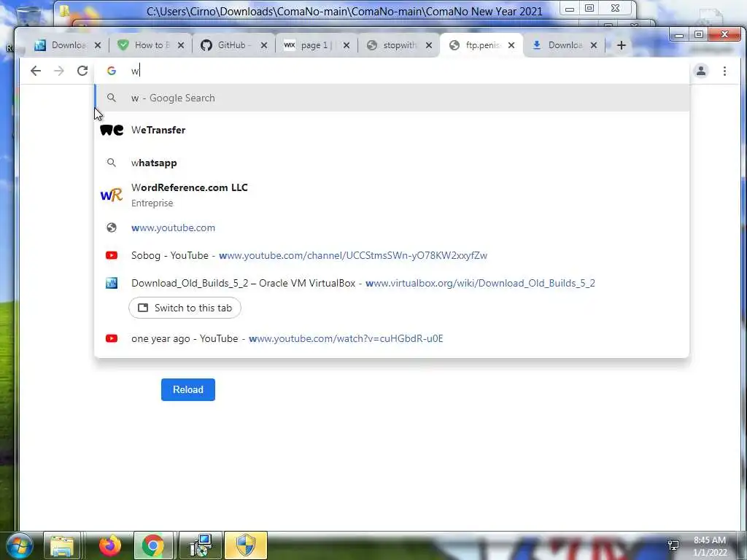The width and height of the screenshot is (747, 560).
Task: Click the YouTube icon beside 'one year ago'
Action: coord(112,338)
